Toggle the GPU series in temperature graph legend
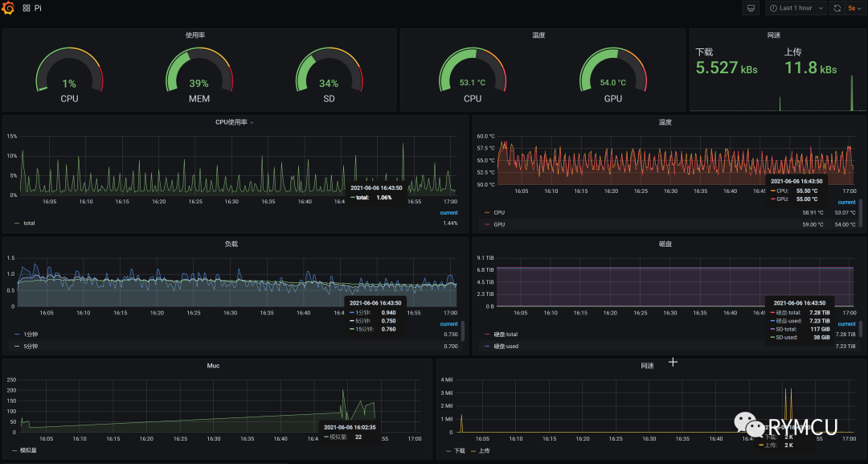The height and width of the screenshot is (464, 868). point(499,224)
